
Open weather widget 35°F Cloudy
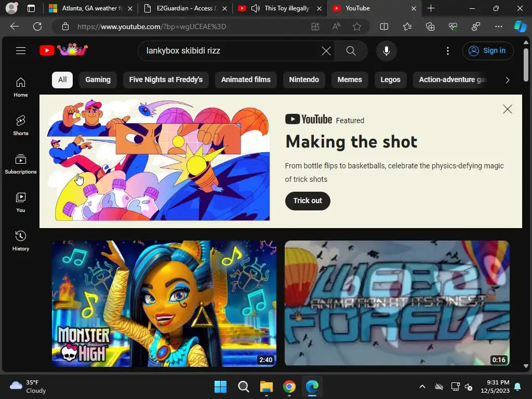[x=28, y=387]
